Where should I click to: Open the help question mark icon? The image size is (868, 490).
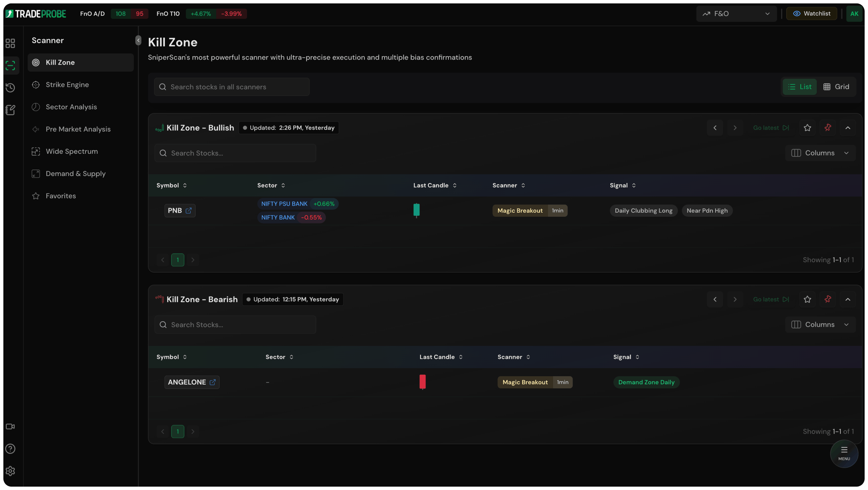coord(10,449)
